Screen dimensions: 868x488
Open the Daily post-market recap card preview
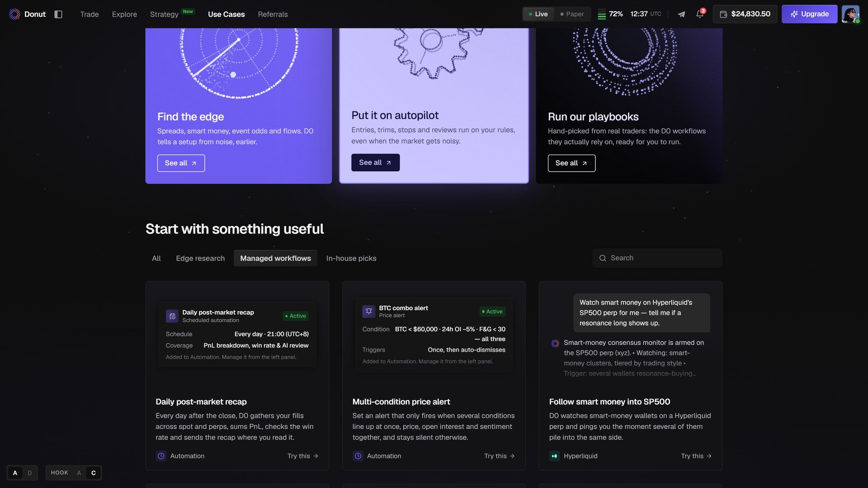(x=237, y=334)
